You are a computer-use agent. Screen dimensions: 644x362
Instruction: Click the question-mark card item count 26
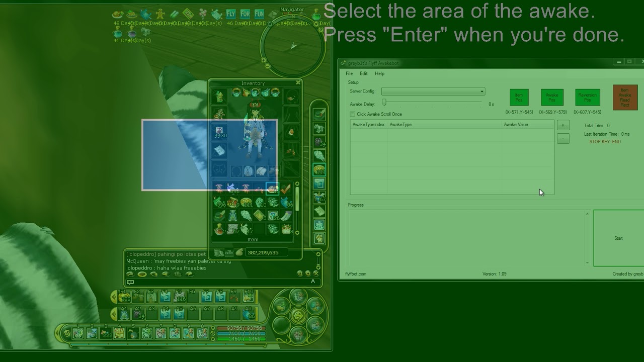(272, 216)
